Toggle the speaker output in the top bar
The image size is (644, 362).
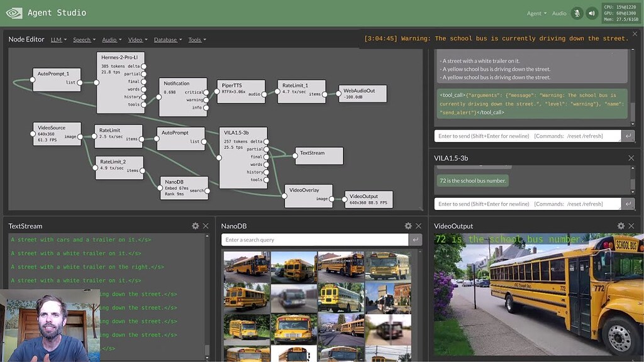(592, 13)
